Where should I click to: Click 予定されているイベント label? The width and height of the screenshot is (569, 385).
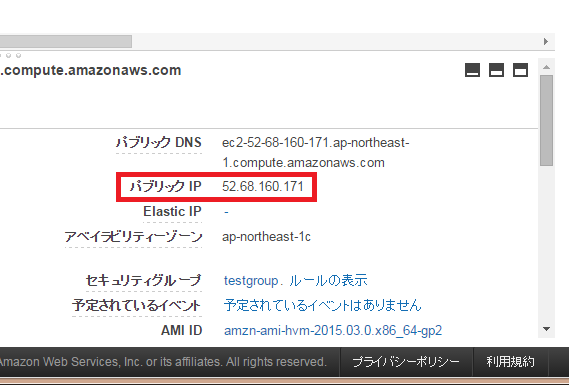136,305
